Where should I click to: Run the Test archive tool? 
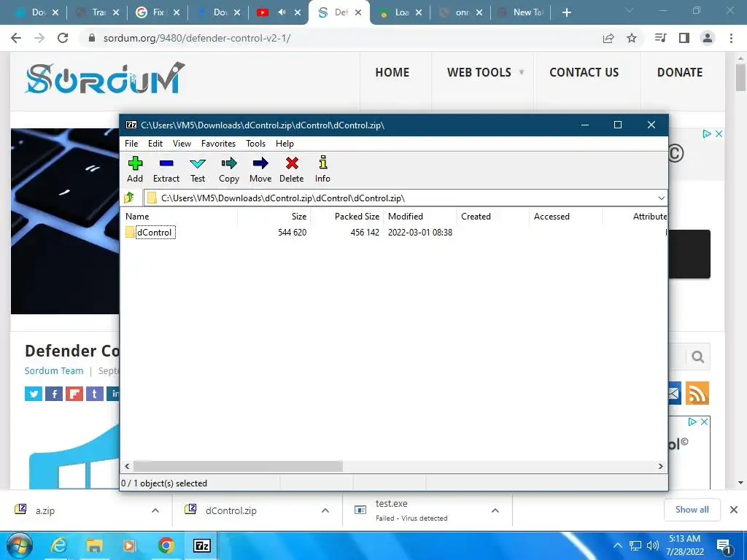click(x=198, y=169)
